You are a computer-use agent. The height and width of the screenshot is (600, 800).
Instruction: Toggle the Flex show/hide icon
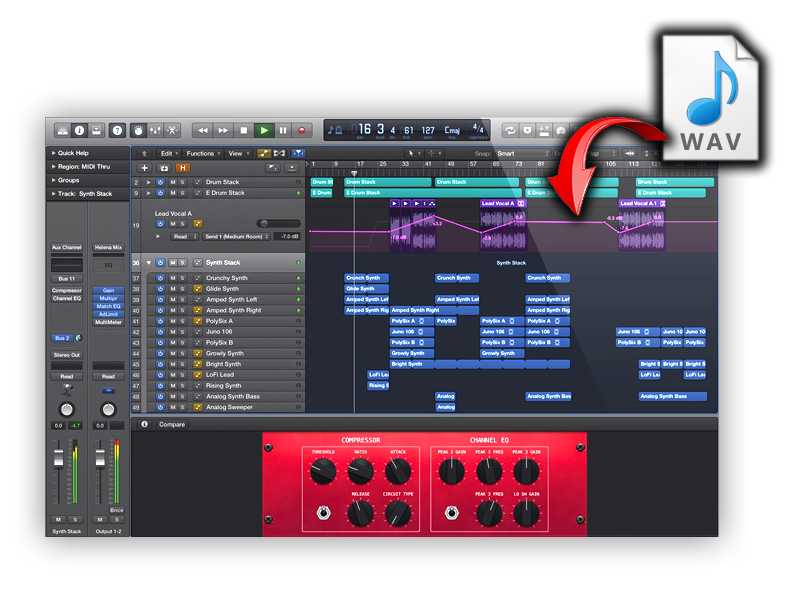pos(280,153)
